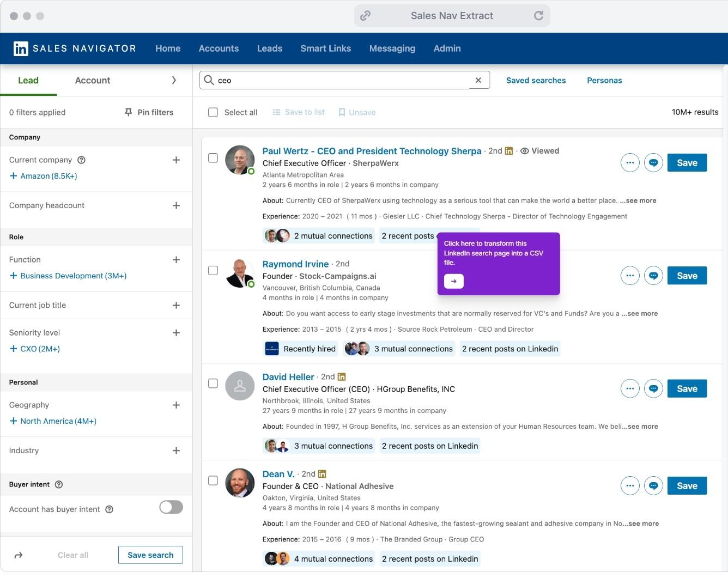Message Dean V. via chat icon

[x=653, y=486]
